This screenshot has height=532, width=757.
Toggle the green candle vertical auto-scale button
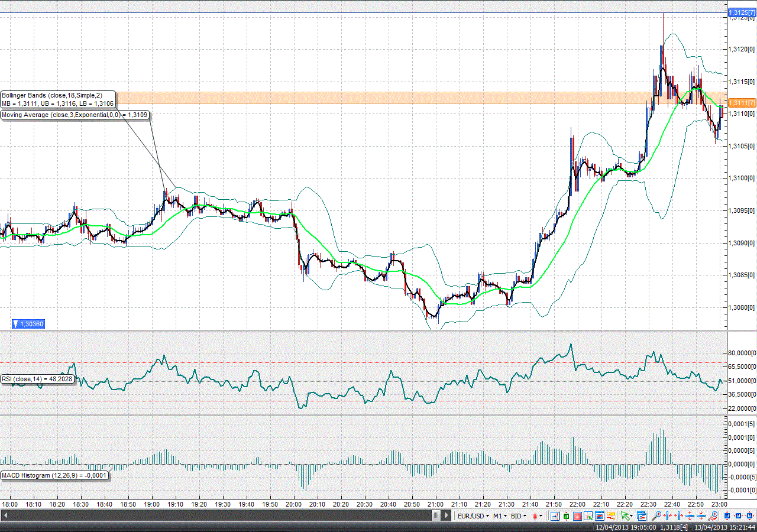click(566, 516)
